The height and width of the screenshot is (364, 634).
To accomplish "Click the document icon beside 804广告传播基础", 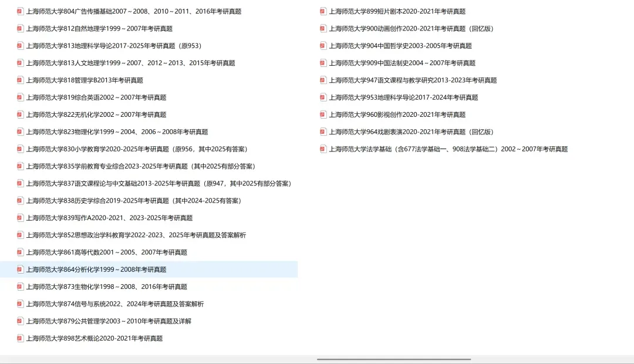I will [20, 11].
